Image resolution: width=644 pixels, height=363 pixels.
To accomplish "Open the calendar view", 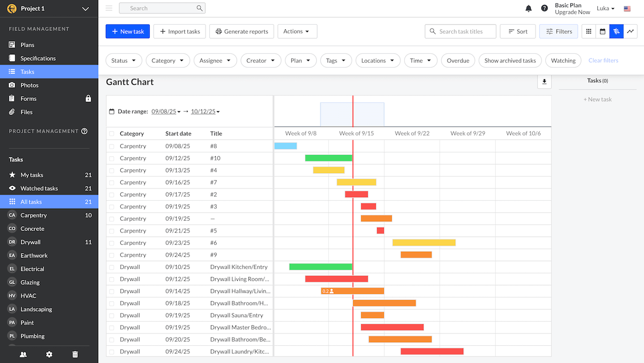I will (602, 32).
